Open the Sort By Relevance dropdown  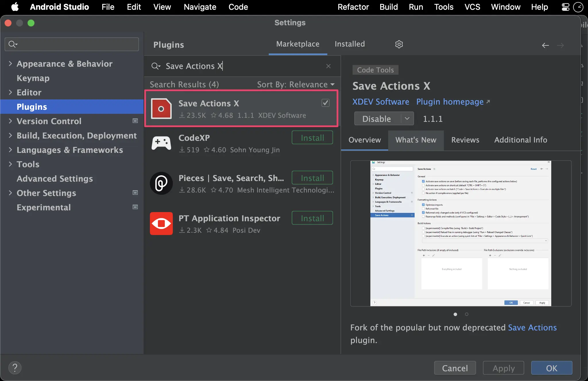pos(296,84)
